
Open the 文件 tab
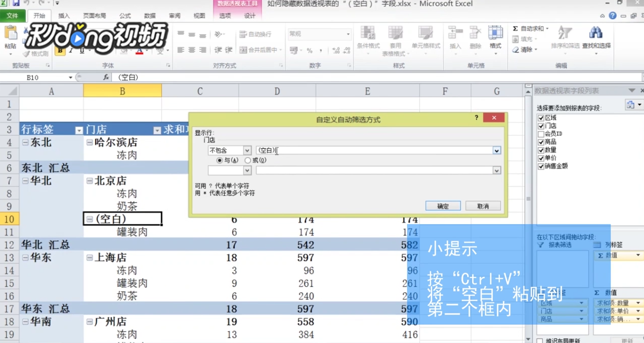12,16
